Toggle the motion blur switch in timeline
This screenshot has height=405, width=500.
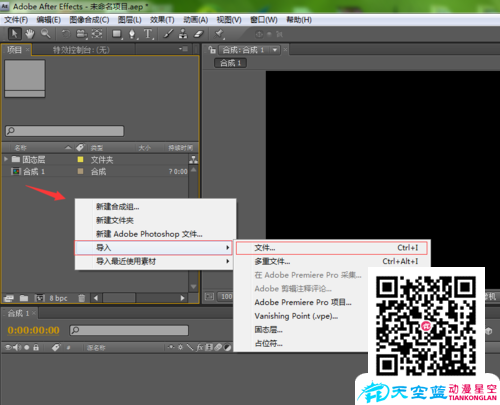(218, 348)
